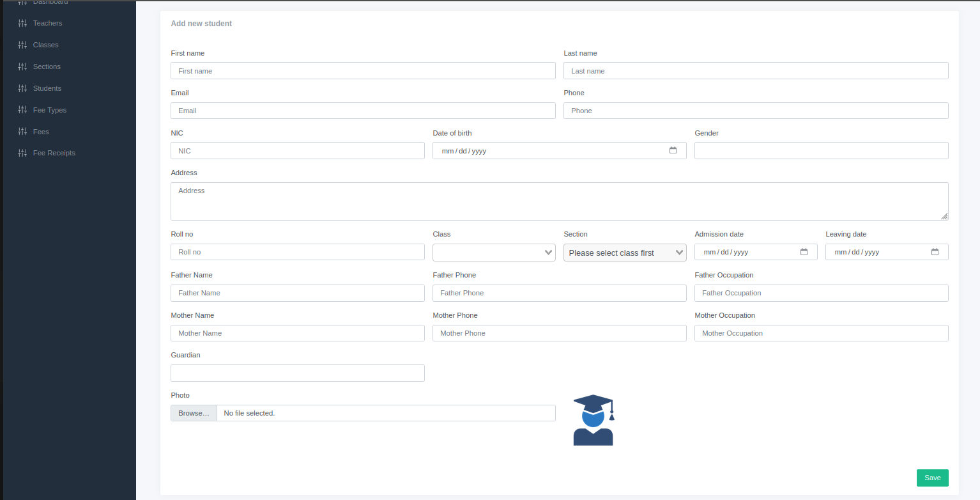This screenshot has width=980, height=500.
Task: Open the Admission date calendar picker
Action: click(804, 252)
